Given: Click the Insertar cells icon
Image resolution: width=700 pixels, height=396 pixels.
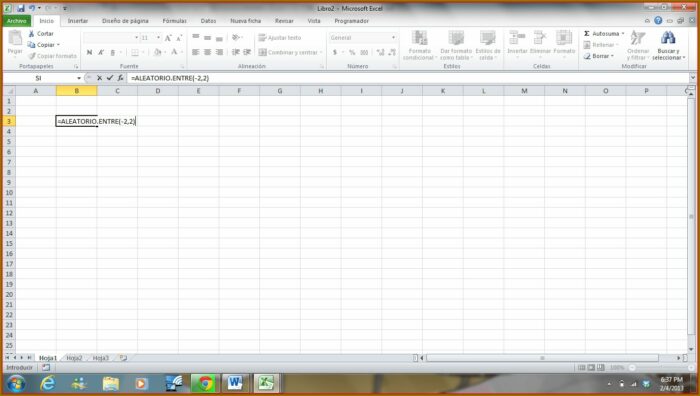Looking at the screenshot, I should pos(517,38).
